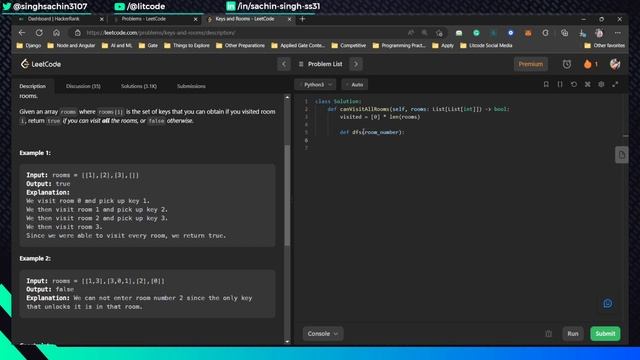The width and height of the screenshot is (640, 360).
Task: Click the browser home icon
Action: (56, 33)
